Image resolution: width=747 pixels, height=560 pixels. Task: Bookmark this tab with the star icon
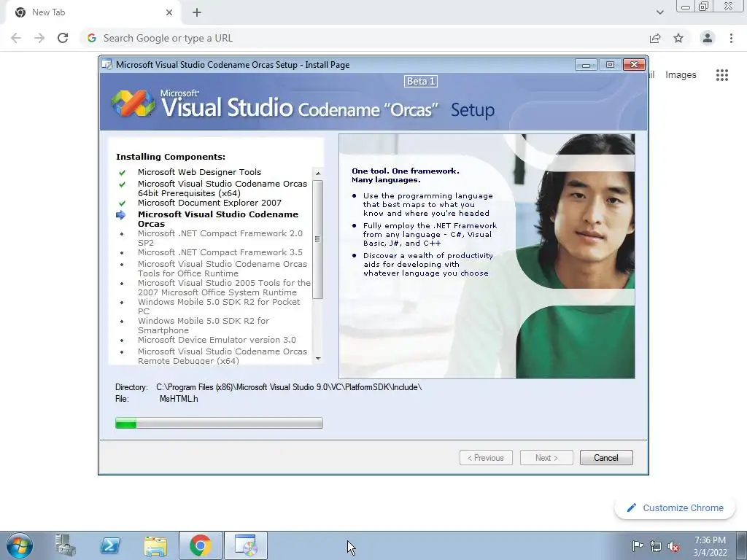[x=678, y=38]
